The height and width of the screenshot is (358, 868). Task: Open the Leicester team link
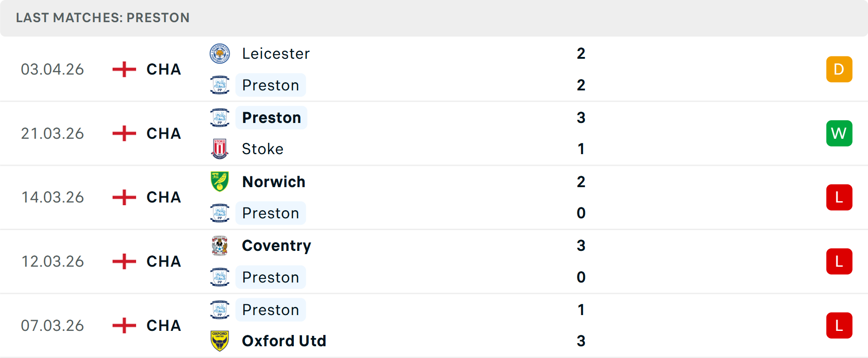point(276,54)
